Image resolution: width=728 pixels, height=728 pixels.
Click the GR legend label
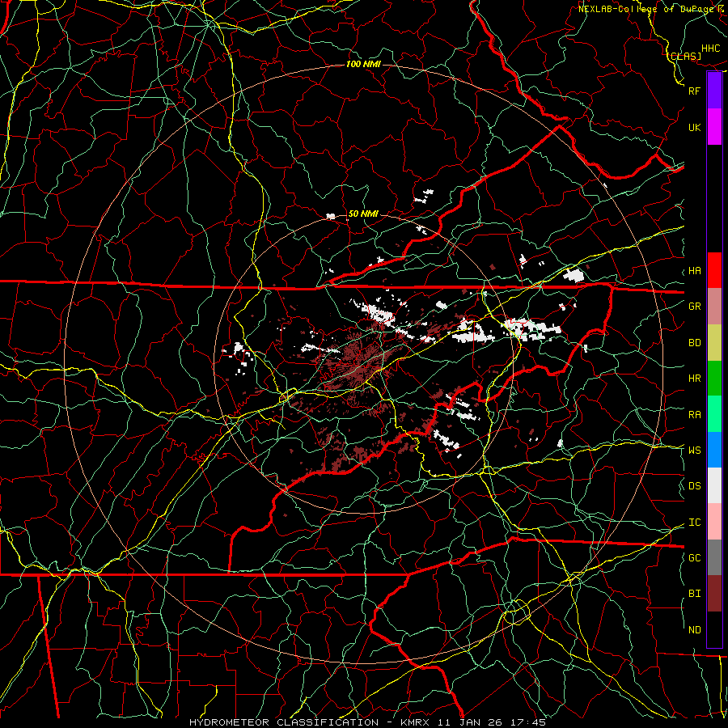(694, 307)
